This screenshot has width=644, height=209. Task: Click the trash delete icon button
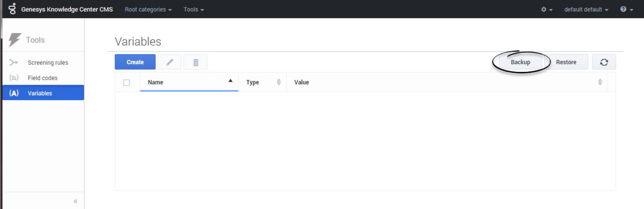(x=196, y=62)
